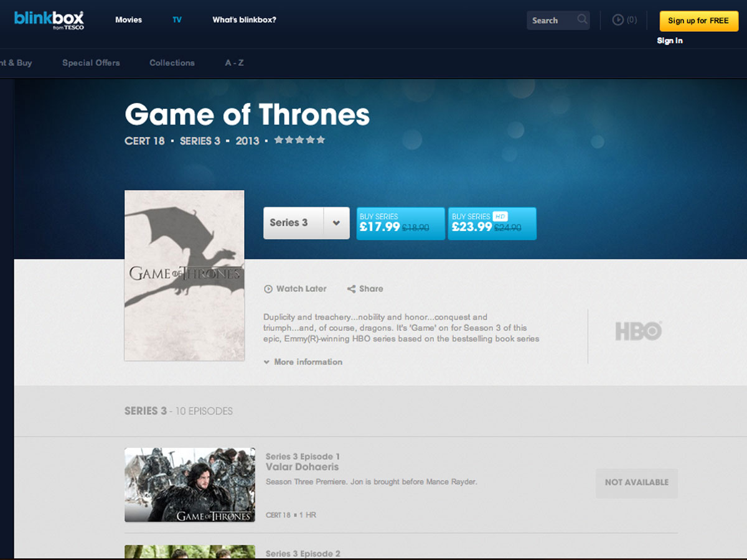The image size is (747, 560).
Task: Open the Valar Dohaeris episode title
Action: point(303,467)
